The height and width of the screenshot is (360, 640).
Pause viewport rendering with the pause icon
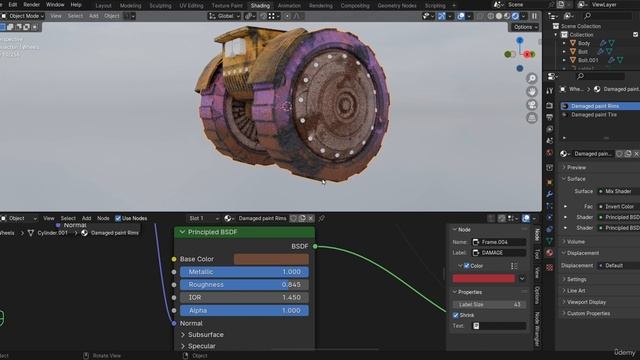pos(534,16)
